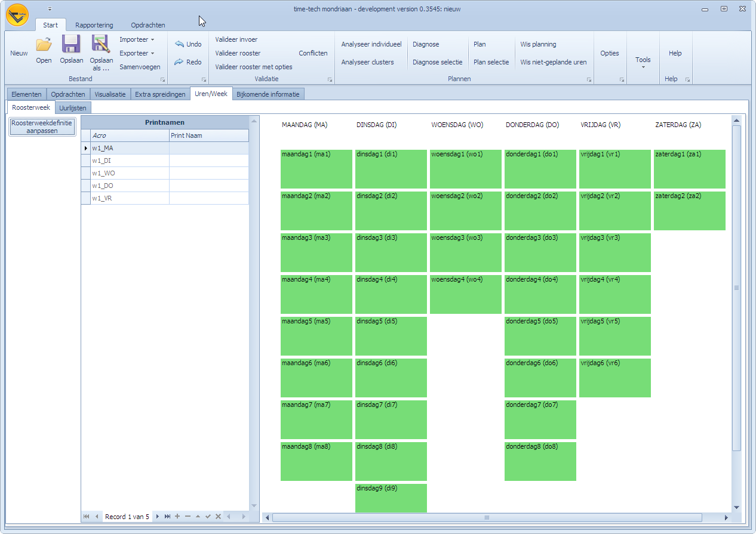Open the Visualisatie tab
This screenshot has height=534, width=756.
pos(110,94)
